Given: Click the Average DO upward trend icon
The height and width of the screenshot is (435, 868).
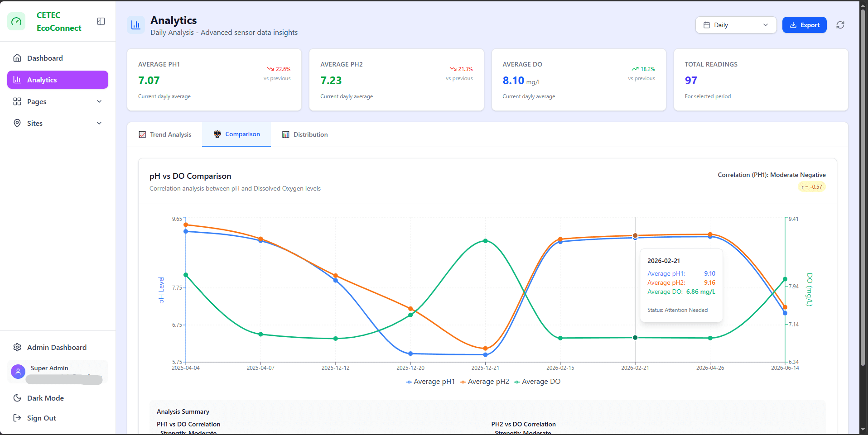Looking at the screenshot, I should pos(635,69).
